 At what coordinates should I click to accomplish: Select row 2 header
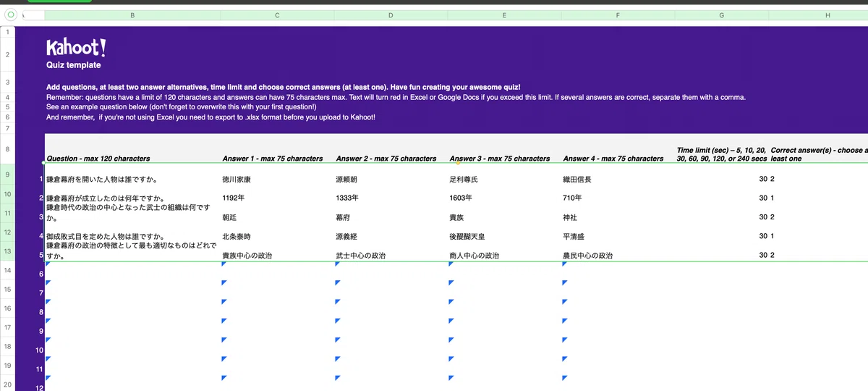coord(7,54)
